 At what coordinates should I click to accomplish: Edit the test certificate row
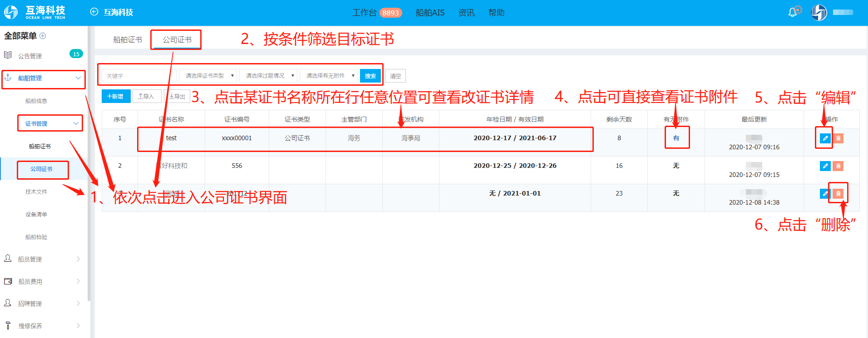825,138
